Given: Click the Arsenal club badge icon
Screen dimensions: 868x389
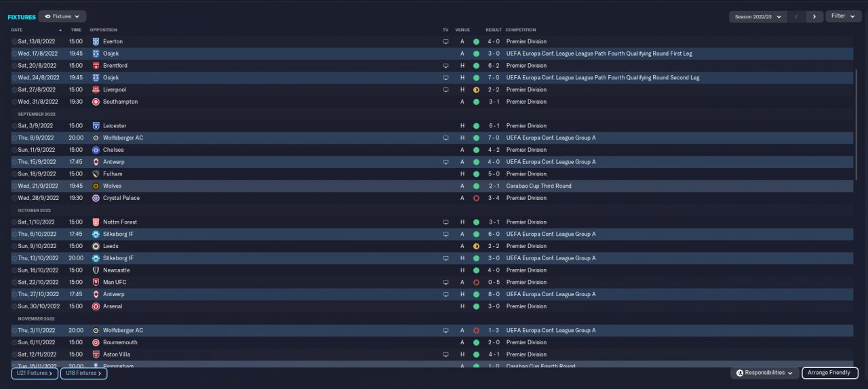Looking at the screenshot, I should pyautogui.click(x=96, y=306).
